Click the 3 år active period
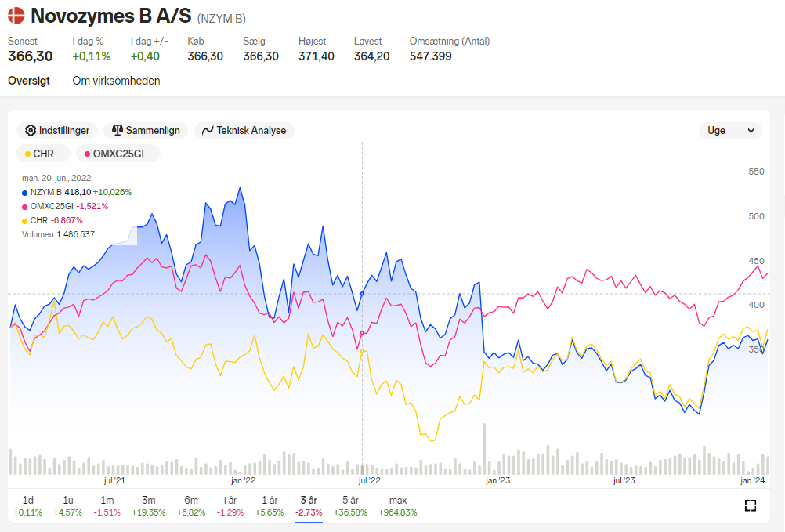Viewport: 785px width, 532px height. point(309,506)
